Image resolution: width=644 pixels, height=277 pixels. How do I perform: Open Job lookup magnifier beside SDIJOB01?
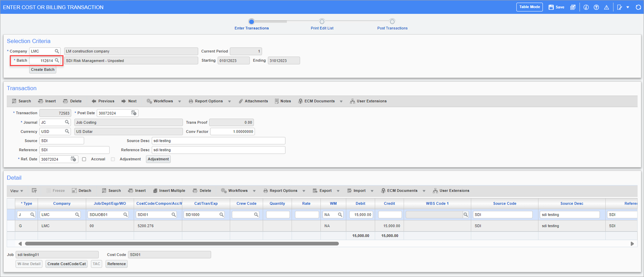click(126, 214)
